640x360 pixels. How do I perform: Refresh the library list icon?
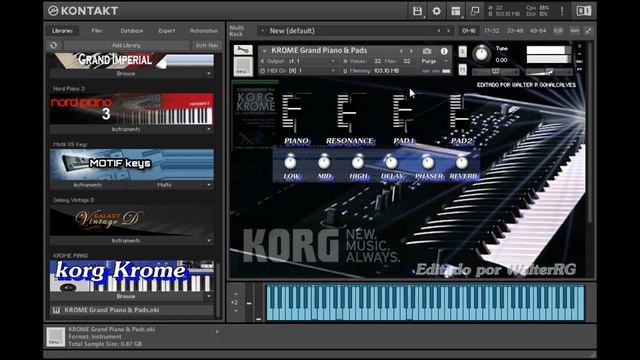pos(53,45)
